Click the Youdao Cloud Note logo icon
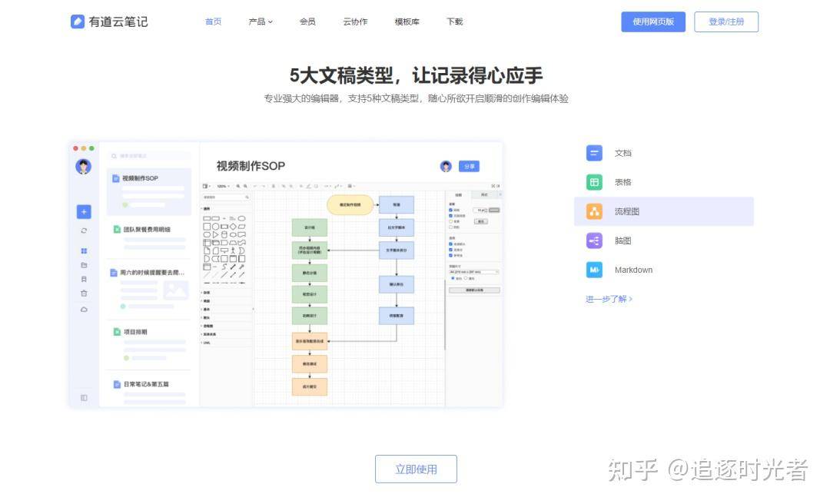 coord(78,22)
